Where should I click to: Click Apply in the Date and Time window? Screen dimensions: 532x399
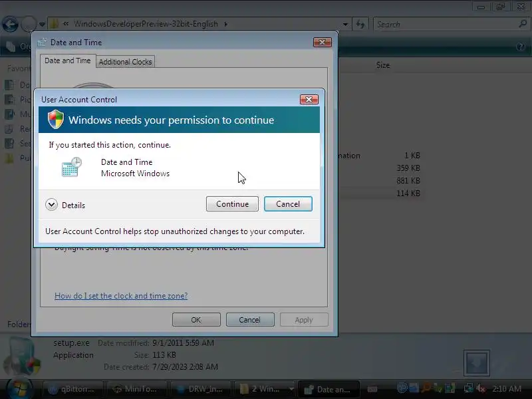304,320
